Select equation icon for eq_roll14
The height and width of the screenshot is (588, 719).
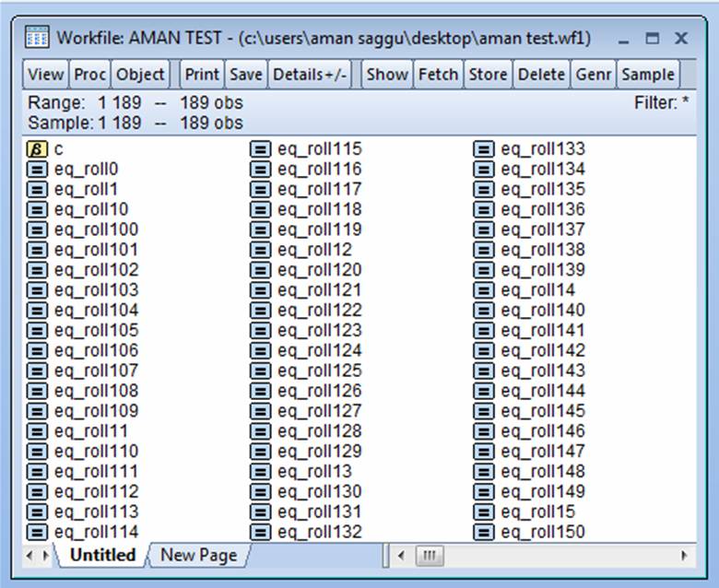483,290
